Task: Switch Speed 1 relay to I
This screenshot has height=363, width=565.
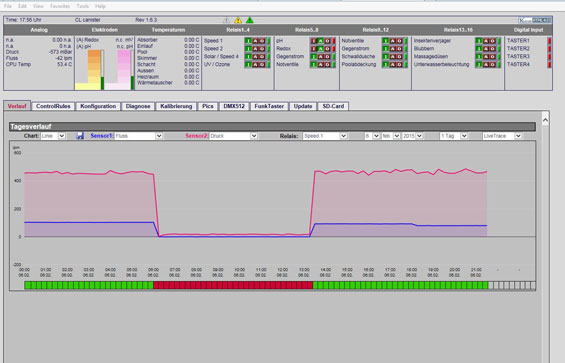Action: tap(248, 41)
